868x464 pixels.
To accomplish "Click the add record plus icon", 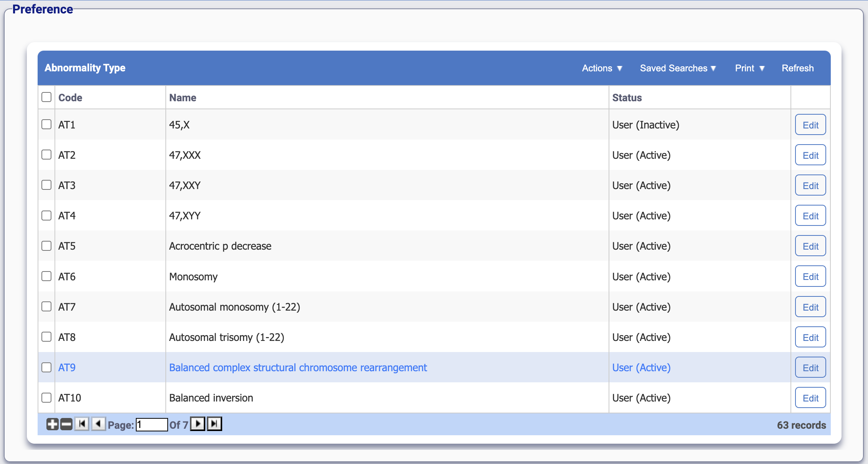I will click(x=52, y=424).
